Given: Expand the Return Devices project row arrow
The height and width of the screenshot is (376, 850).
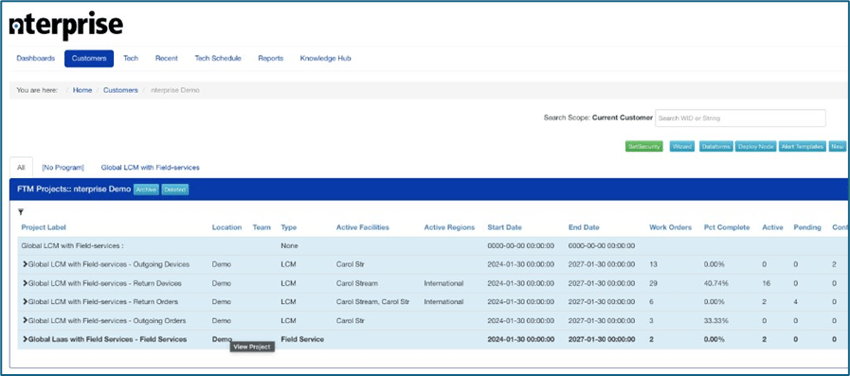Looking at the screenshot, I should coord(25,283).
